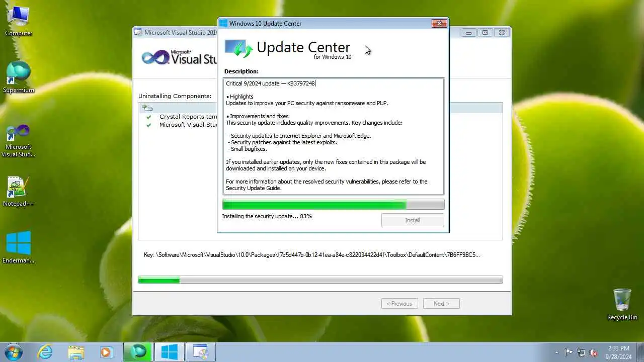Open the clock showing 2:33 PM

[x=618, y=352]
